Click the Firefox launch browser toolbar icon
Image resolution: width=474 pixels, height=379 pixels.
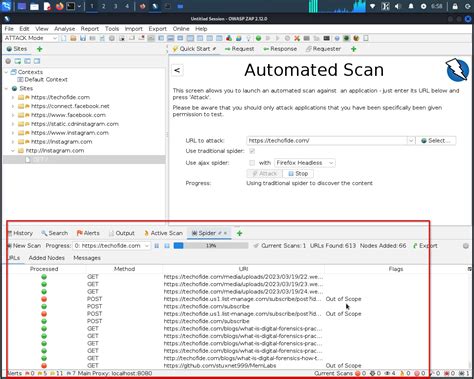pos(356,38)
